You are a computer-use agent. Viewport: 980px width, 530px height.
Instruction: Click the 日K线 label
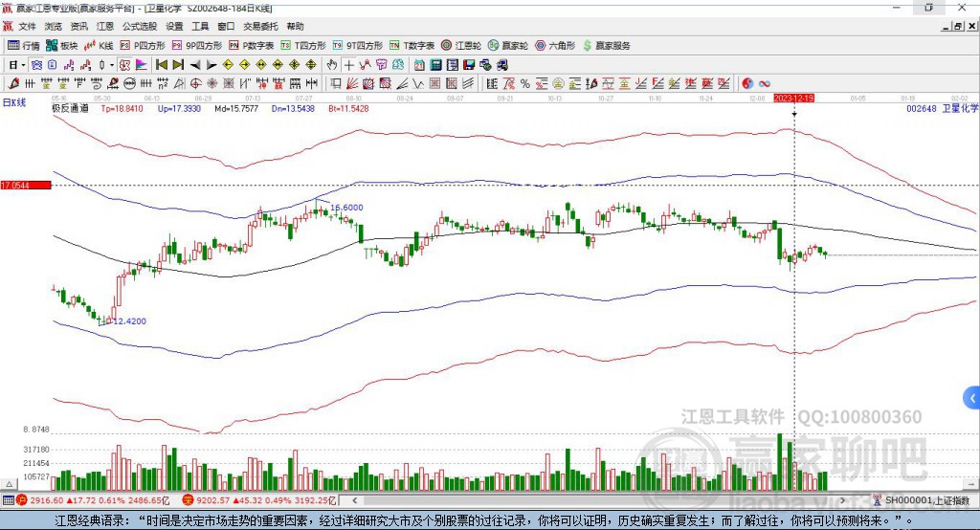pyautogui.click(x=14, y=102)
